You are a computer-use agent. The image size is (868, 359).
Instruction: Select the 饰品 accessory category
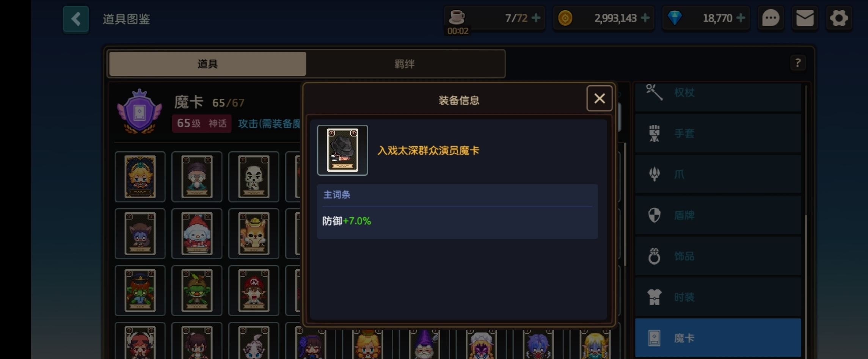click(x=718, y=256)
